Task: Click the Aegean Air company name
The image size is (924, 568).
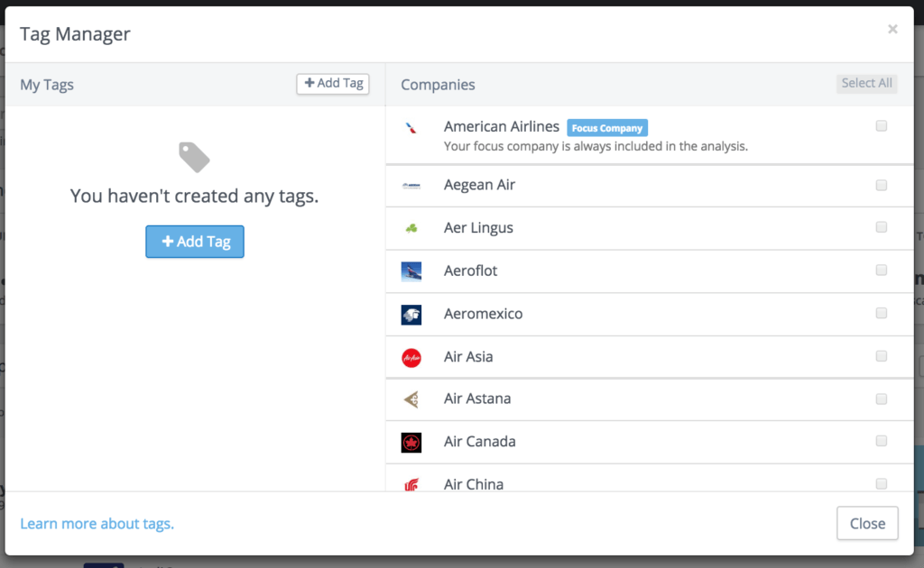Action: [480, 185]
